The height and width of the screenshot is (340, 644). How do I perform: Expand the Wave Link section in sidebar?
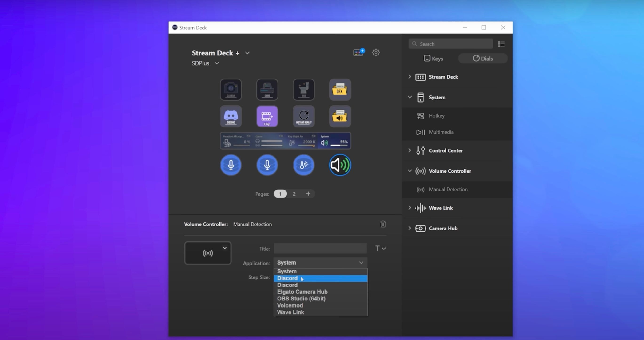(x=410, y=208)
